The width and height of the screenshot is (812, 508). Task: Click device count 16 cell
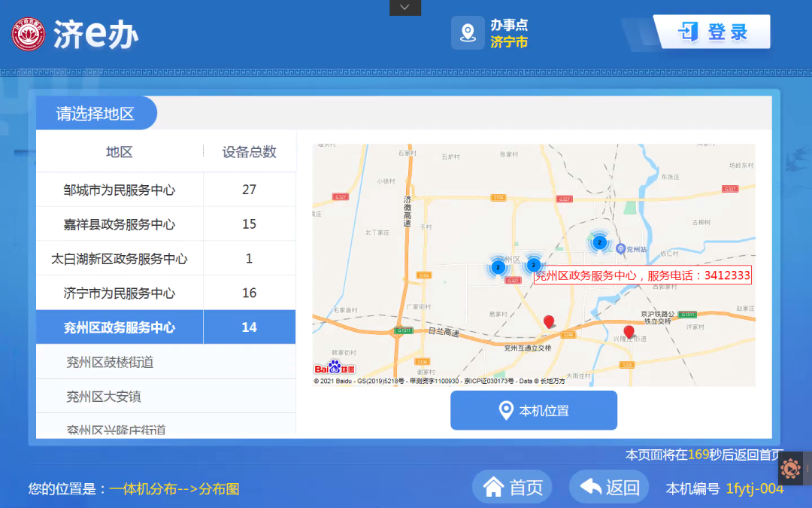(x=249, y=293)
